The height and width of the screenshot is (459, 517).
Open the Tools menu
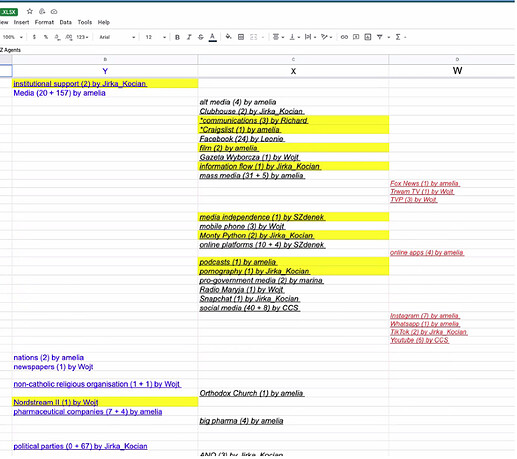click(85, 22)
